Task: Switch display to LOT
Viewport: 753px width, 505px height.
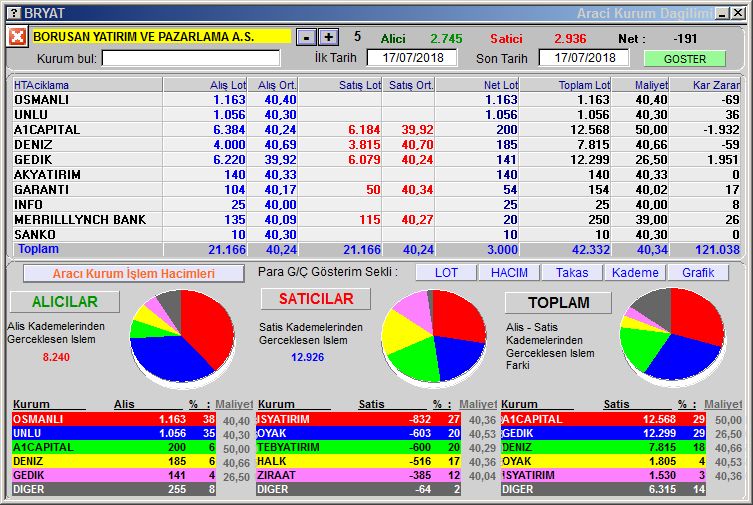Action: [x=446, y=272]
